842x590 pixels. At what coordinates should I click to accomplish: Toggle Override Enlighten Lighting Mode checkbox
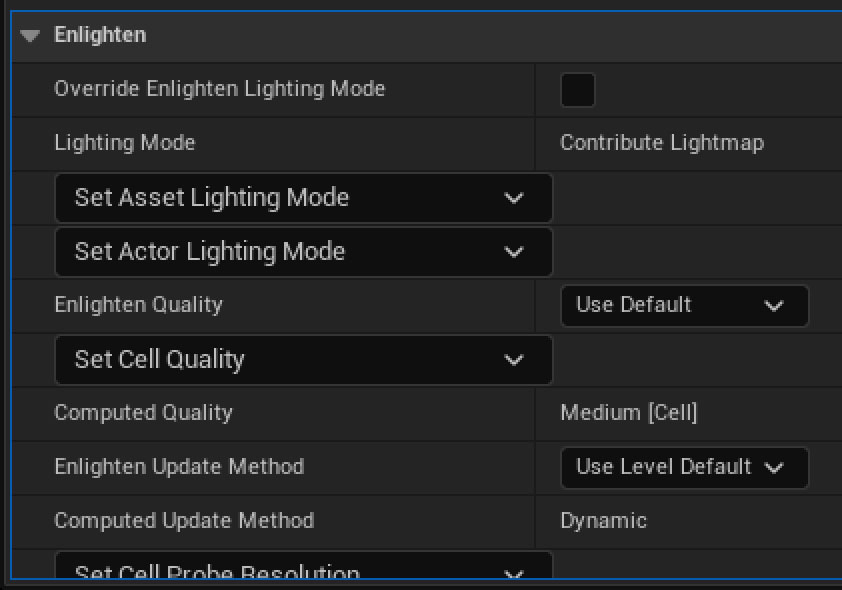578,90
